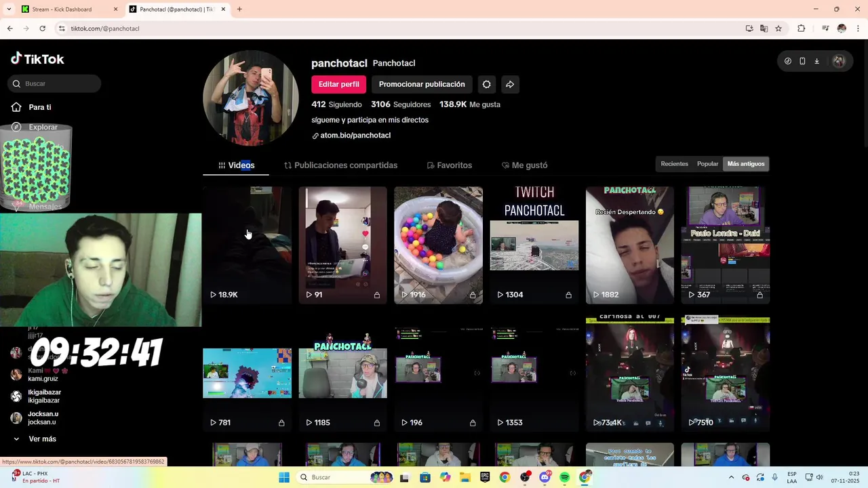This screenshot has height=488, width=868.
Task: Open the profile avatar menu in TikTok header
Action: tap(839, 61)
